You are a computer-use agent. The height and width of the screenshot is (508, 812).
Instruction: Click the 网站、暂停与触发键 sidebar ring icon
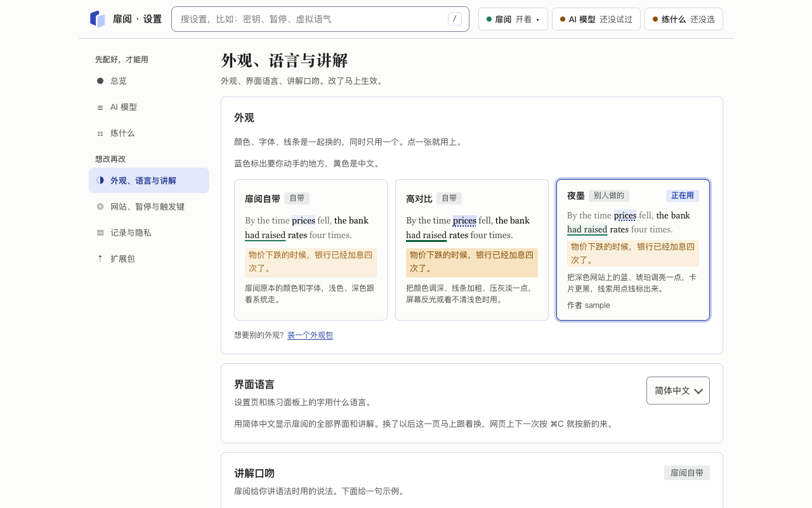point(100,206)
